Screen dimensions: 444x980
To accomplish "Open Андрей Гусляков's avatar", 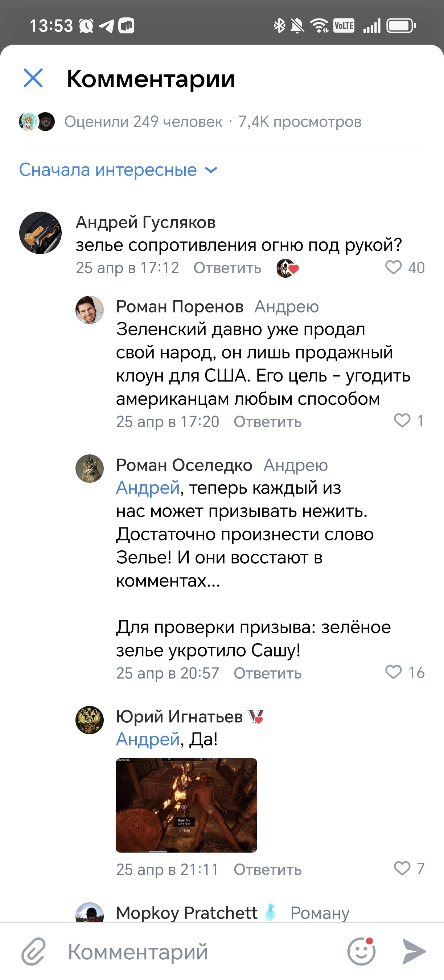I will pyautogui.click(x=40, y=233).
